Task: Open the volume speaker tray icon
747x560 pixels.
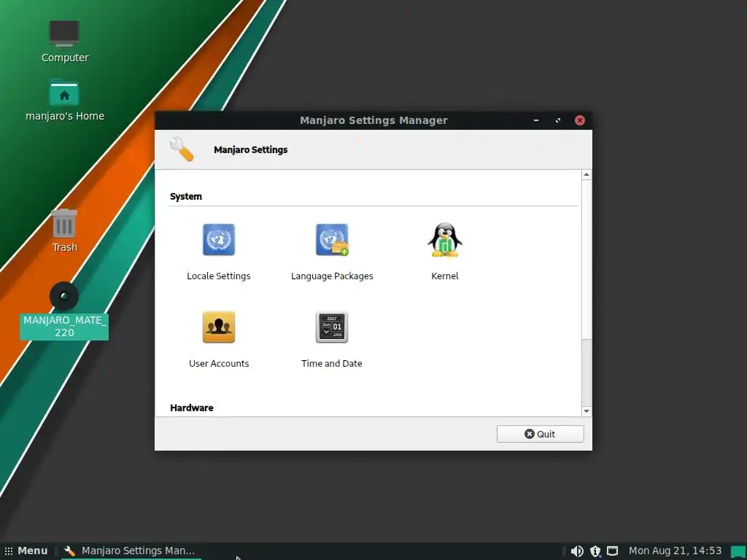Action: click(577, 551)
